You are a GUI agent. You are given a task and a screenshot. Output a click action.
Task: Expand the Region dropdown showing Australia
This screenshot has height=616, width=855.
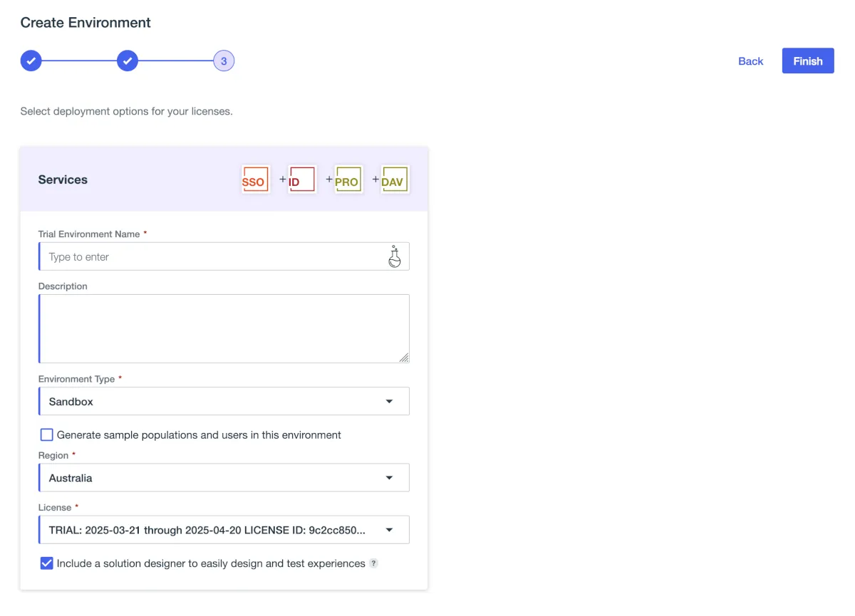224,478
